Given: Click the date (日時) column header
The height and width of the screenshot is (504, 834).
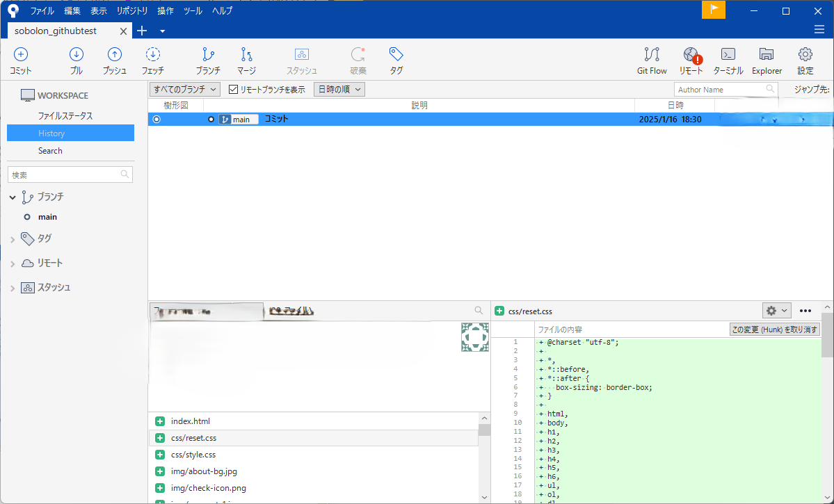Looking at the screenshot, I should click(675, 105).
